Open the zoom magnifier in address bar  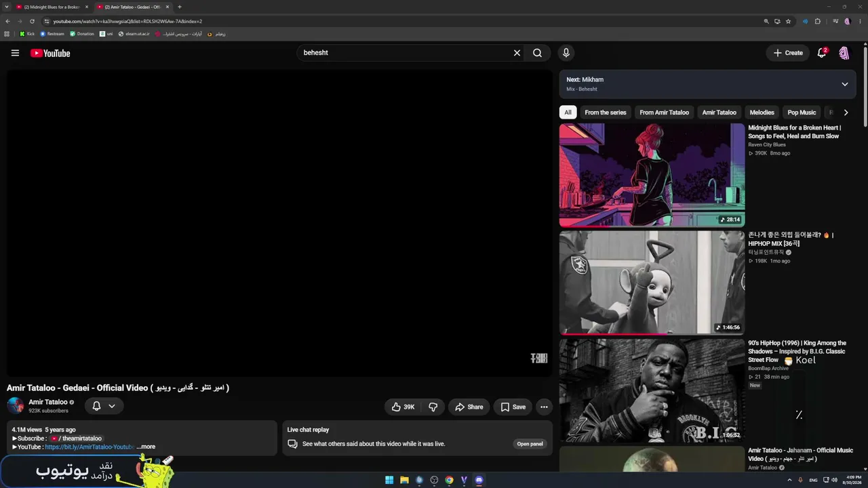coord(766,21)
